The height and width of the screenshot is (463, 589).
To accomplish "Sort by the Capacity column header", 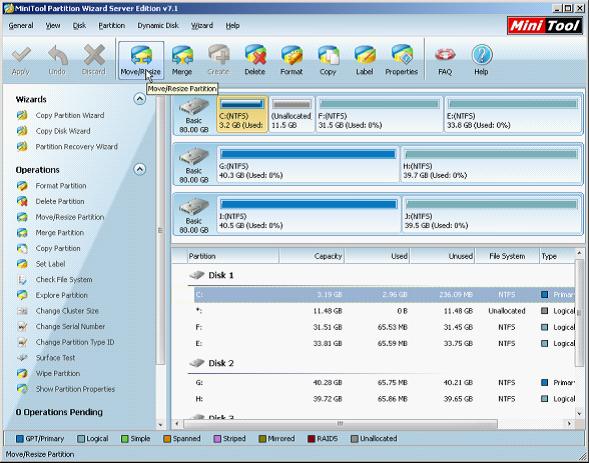I will (x=311, y=256).
